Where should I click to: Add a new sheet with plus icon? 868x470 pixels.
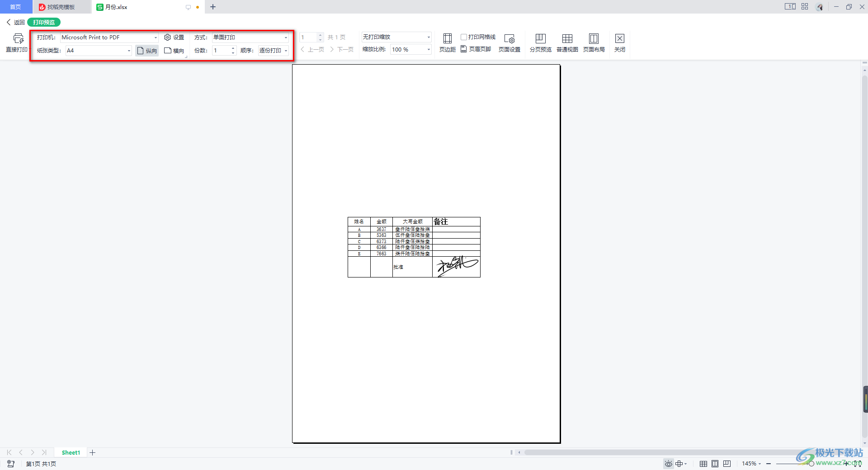[92, 452]
